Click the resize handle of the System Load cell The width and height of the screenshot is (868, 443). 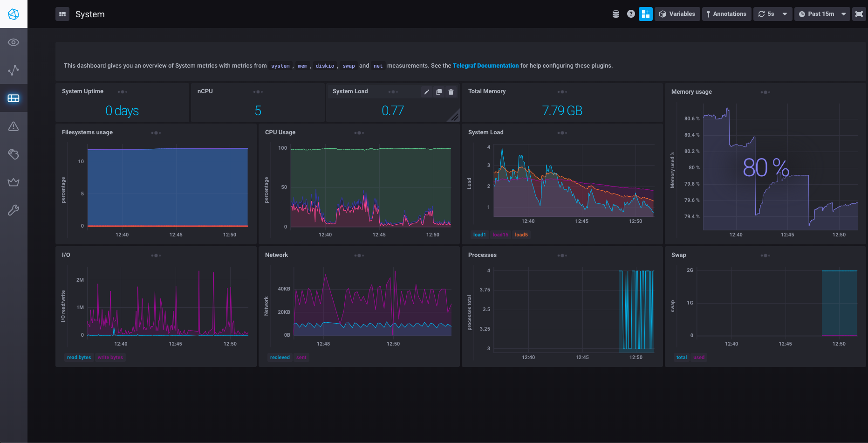point(455,117)
